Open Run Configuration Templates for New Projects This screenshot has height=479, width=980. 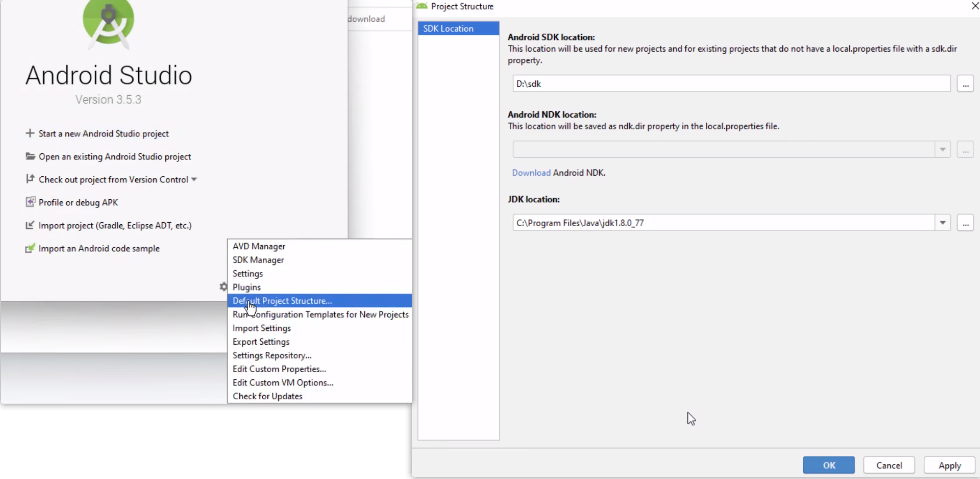320,315
